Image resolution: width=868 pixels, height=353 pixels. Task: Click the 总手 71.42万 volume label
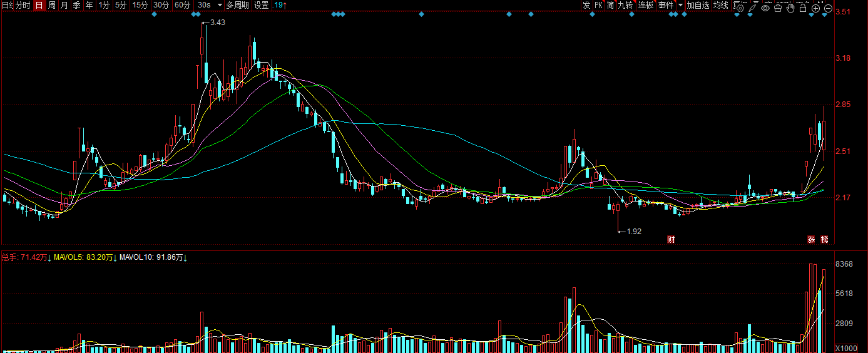pyautogui.click(x=26, y=257)
